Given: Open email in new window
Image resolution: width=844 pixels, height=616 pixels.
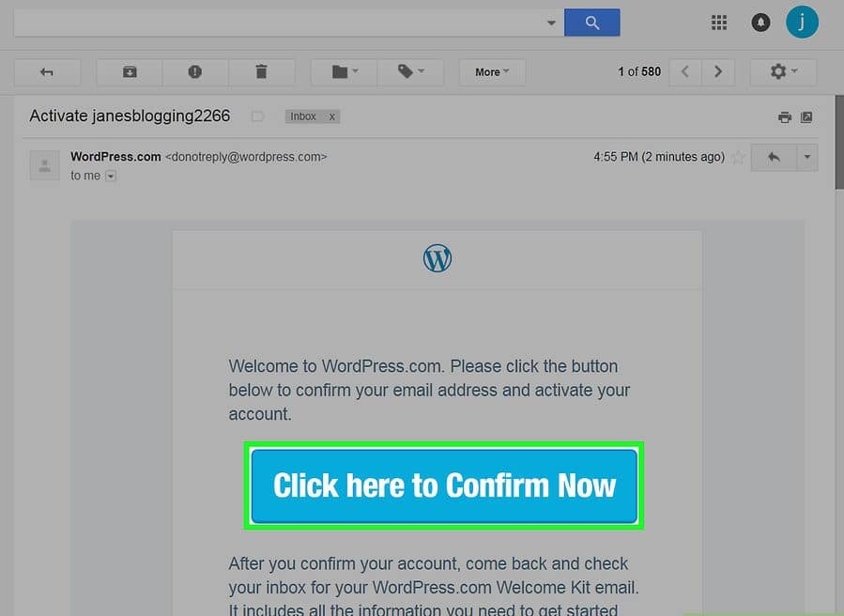Looking at the screenshot, I should pyautogui.click(x=806, y=116).
